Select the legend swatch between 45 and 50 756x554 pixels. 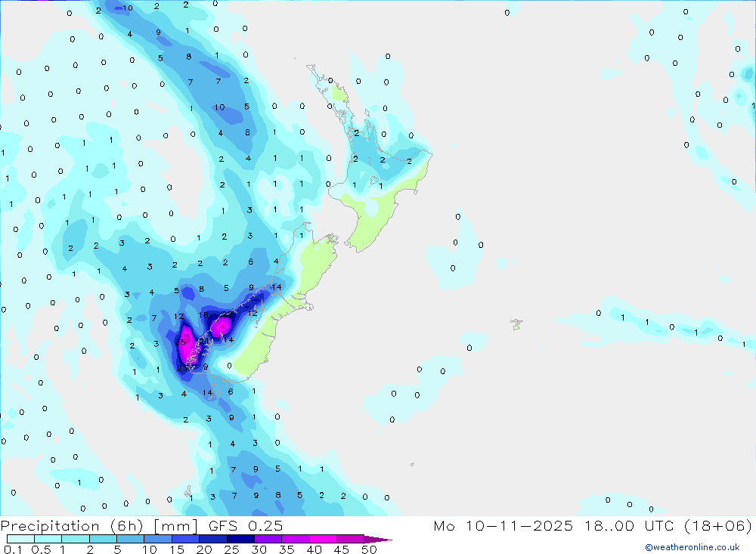pyautogui.click(x=351, y=539)
